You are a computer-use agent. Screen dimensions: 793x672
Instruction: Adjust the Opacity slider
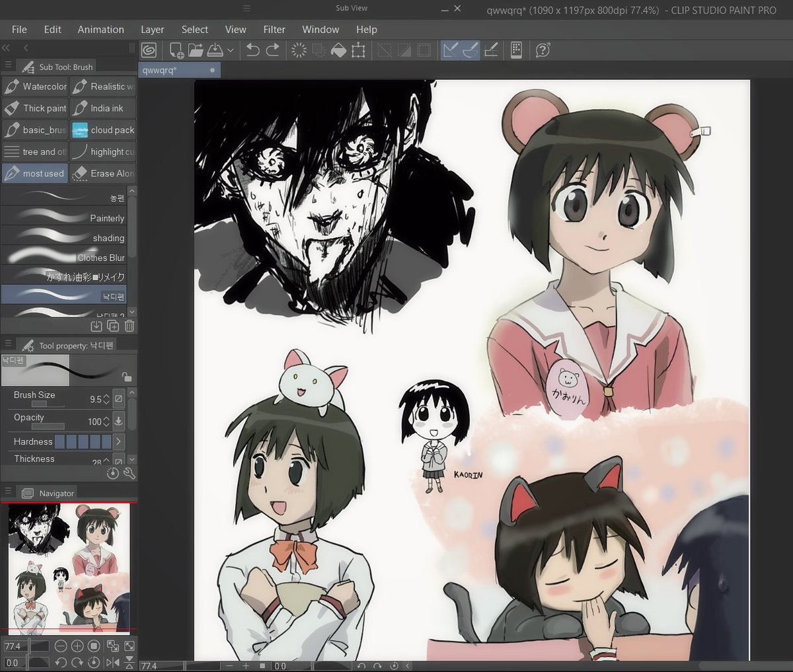pyautogui.click(x=48, y=426)
